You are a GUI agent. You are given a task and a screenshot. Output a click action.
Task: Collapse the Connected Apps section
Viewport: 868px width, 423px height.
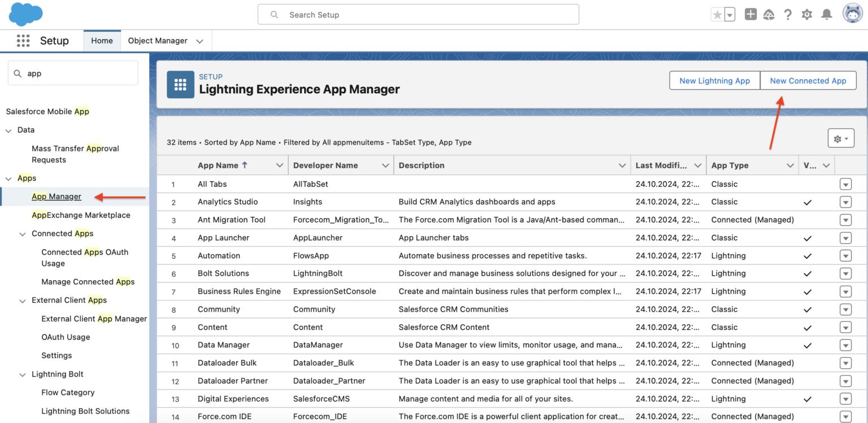pyautogui.click(x=22, y=233)
